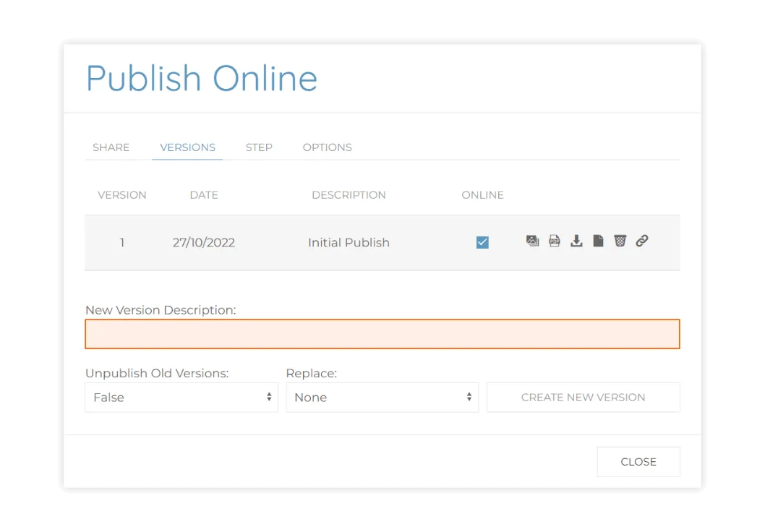Export version 1 as PDF
Viewport: 765px width, 532px height.
[555, 241]
